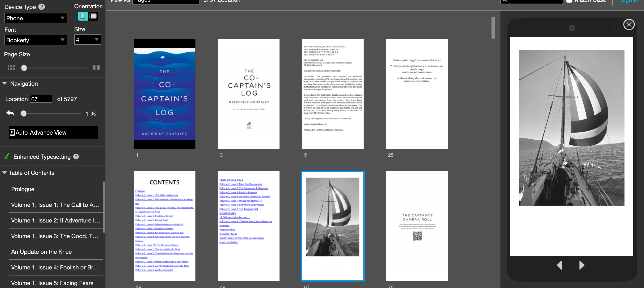Open An Update on the Knee entry
This screenshot has height=288, width=644.
pos(42,252)
